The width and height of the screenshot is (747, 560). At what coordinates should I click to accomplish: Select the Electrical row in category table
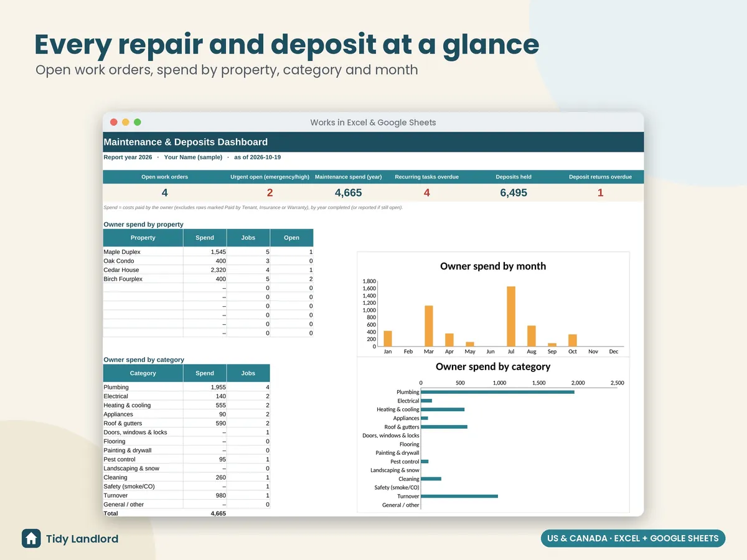(187, 396)
